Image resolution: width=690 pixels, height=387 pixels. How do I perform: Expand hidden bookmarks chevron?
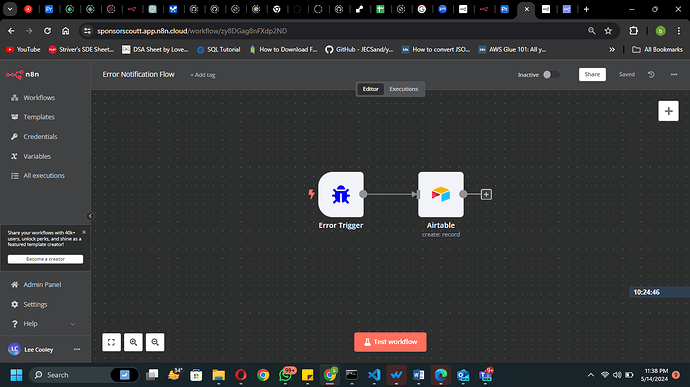click(612, 49)
